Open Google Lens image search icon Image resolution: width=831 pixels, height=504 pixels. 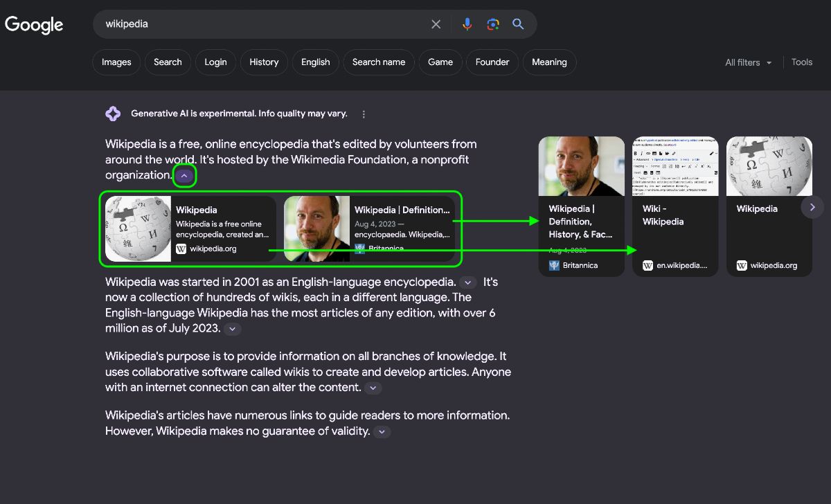(493, 24)
